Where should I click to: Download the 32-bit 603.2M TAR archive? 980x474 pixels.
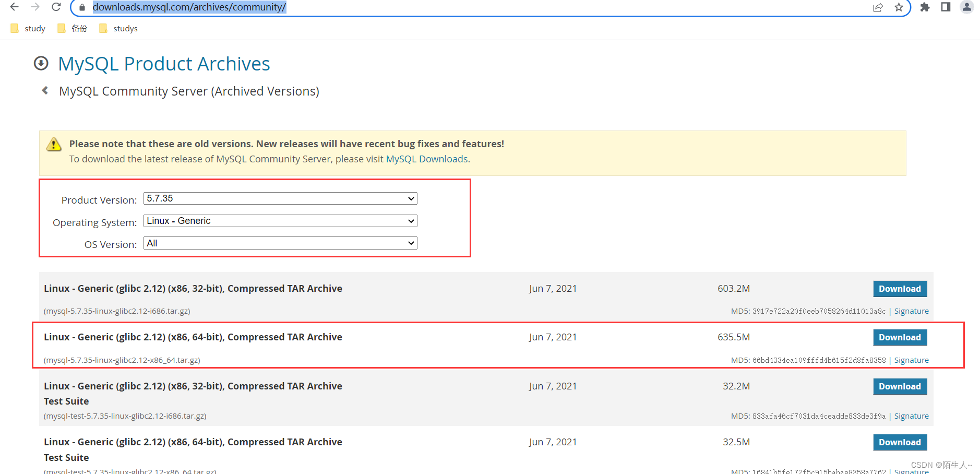(900, 289)
